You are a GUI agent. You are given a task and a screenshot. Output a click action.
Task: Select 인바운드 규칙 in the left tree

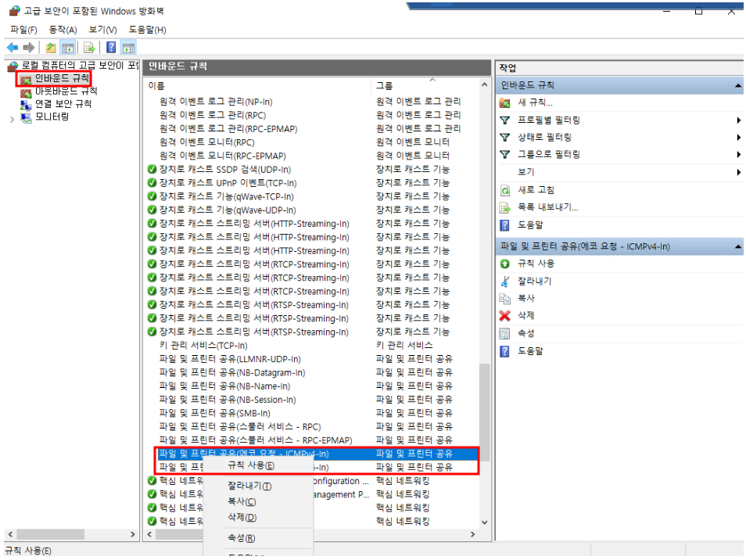tap(61, 78)
